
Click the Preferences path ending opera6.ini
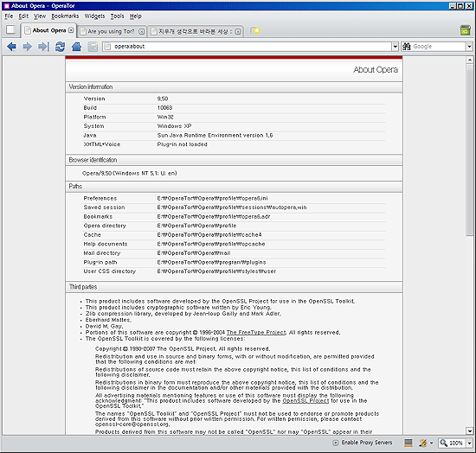click(x=213, y=198)
